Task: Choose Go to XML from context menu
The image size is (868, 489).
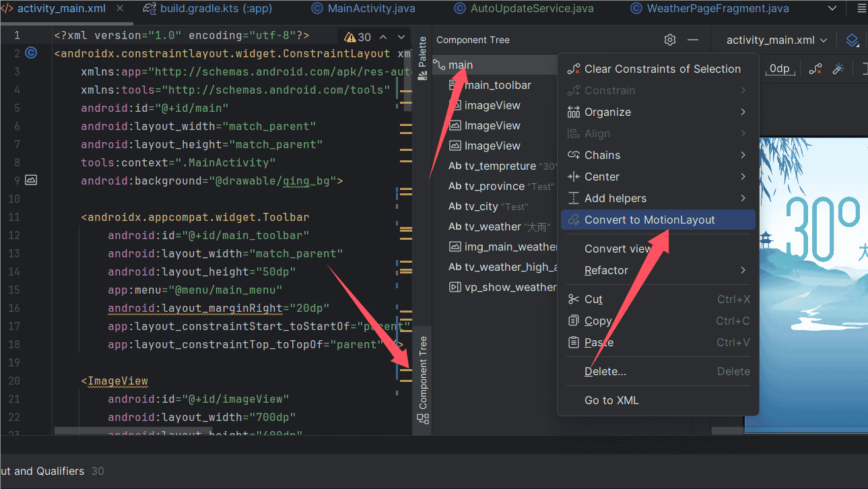Action: pos(611,400)
